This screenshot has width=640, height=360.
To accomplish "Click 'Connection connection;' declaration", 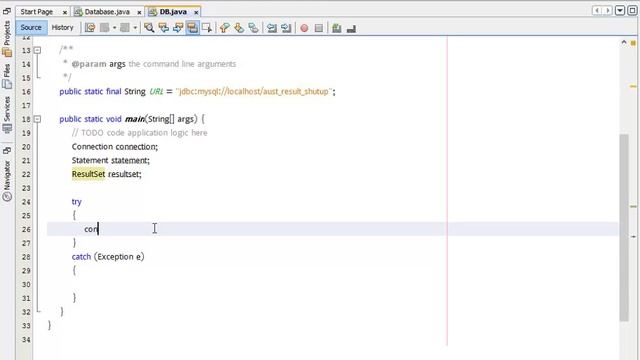I will (115, 147).
